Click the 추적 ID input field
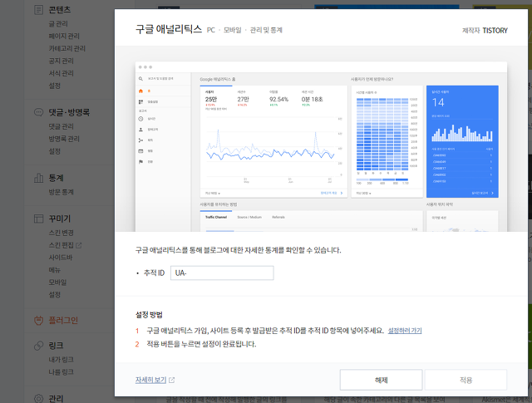The width and height of the screenshot is (532, 403). [x=222, y=273]
